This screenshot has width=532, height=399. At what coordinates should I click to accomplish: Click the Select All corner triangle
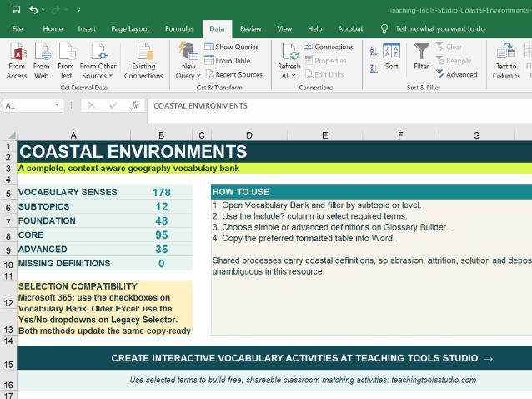pyautogui.click(x=11, y=135)
